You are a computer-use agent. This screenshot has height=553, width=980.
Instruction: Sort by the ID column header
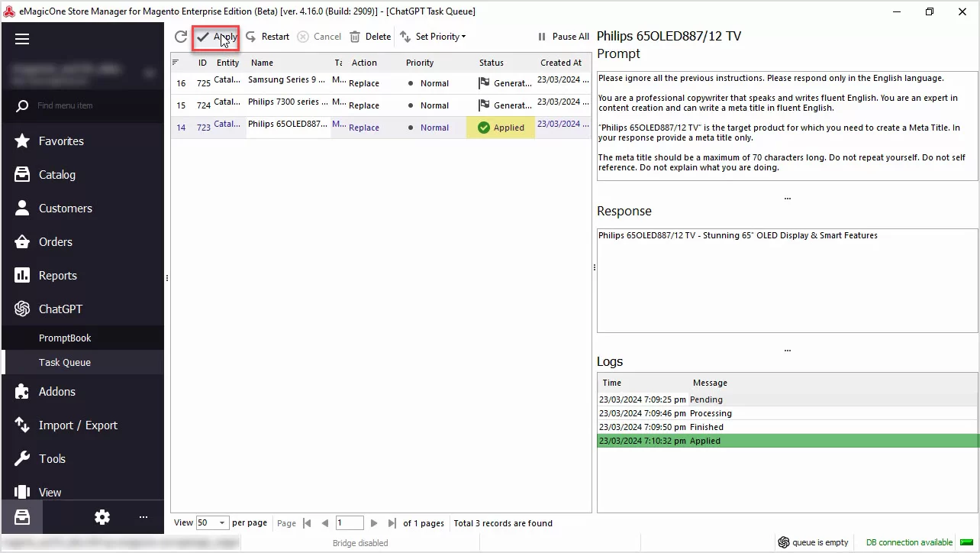(203, 63)
